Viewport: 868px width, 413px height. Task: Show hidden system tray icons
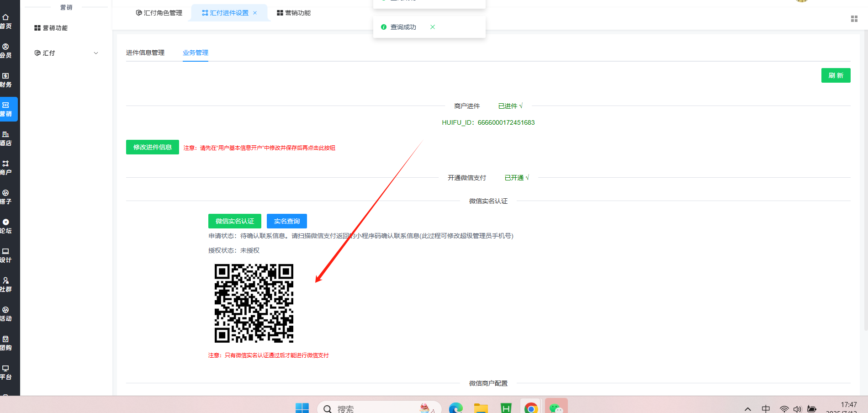coord(748,408)
